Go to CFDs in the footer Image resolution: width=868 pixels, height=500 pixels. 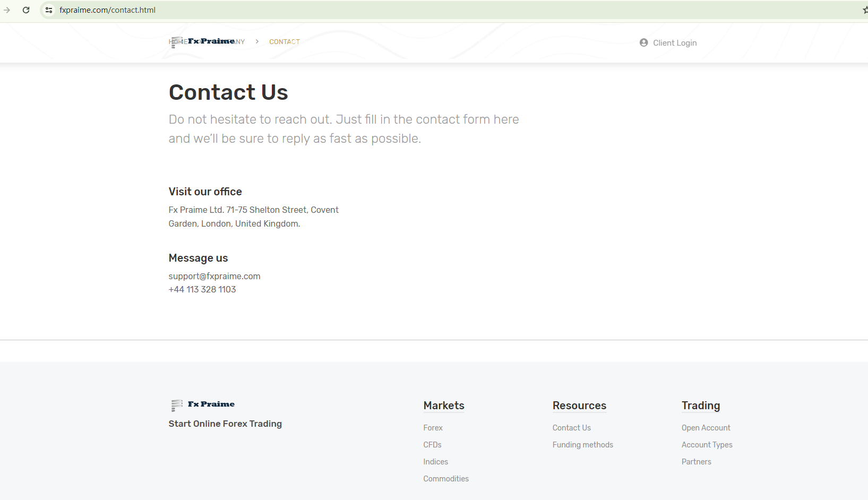pos(432,445)
